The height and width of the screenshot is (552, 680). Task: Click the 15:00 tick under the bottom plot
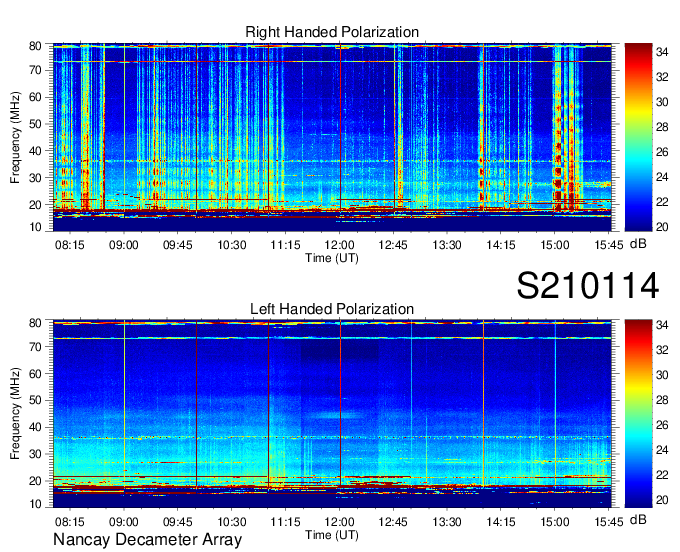555,522
